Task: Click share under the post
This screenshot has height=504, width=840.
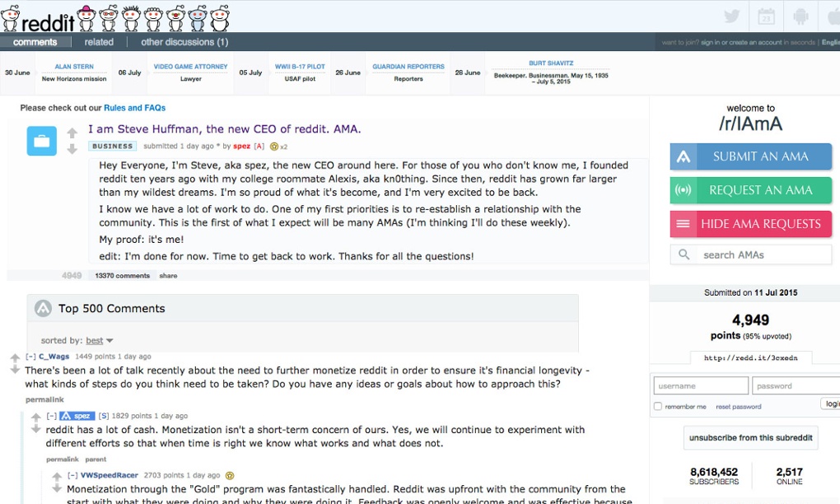Action: tap(168, 276)
